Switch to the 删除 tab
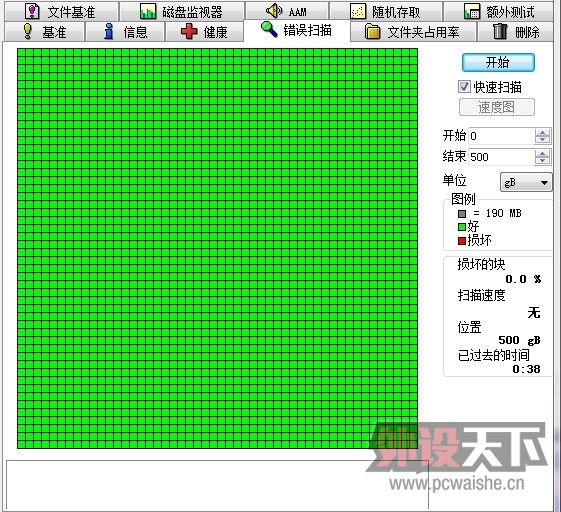Viewport: 561px width, 512px height. [516, 32]
